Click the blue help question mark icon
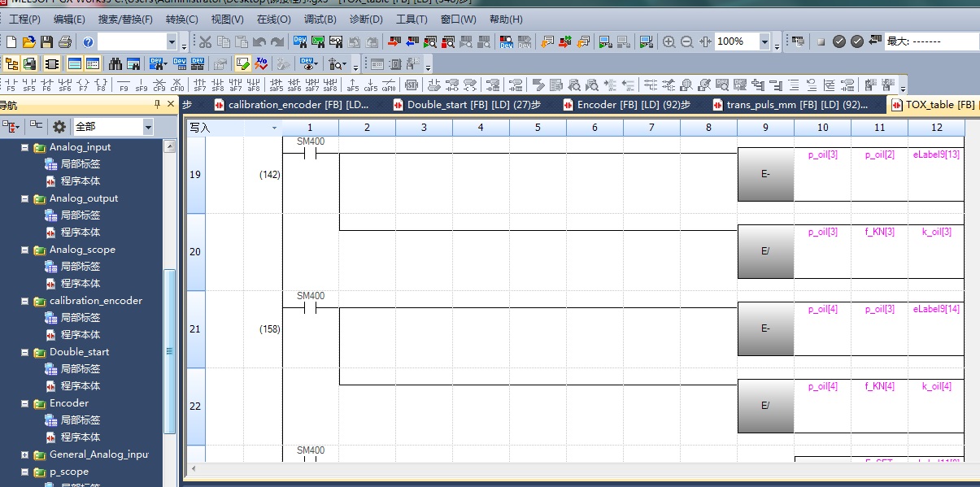The image size is (980, 487). pyautogui.click(x=88, y=41)
